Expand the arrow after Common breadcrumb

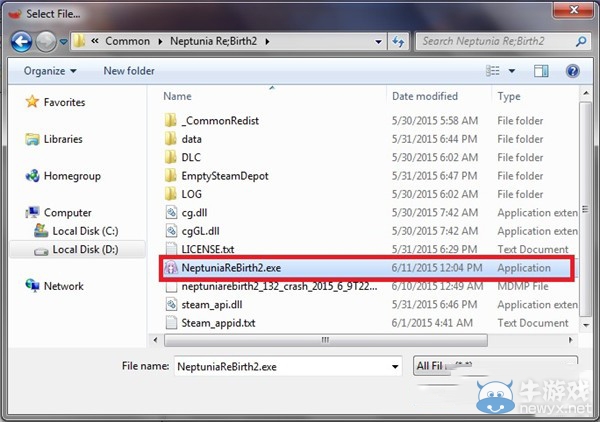[x=160, y=41]
